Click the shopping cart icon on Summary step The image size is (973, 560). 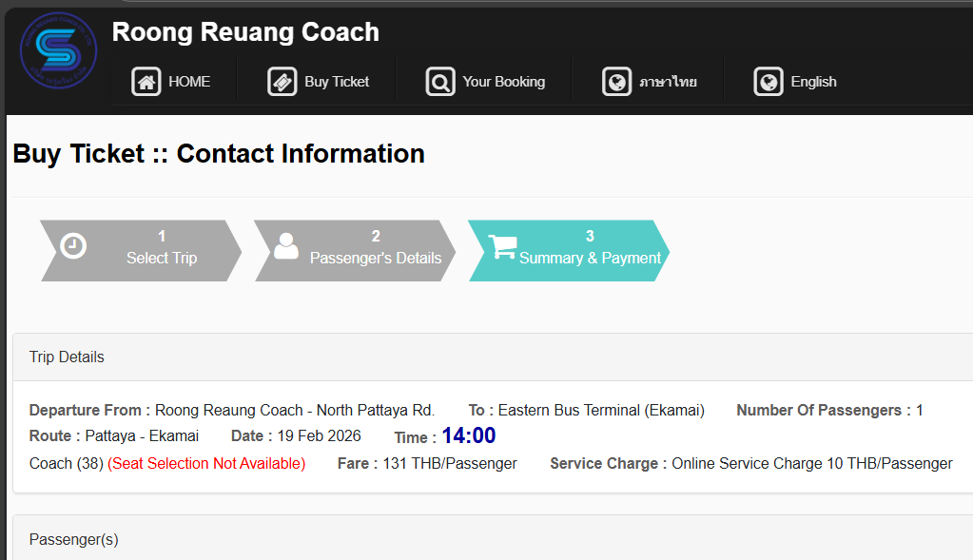pyautogui.click(x=501, y=245)
